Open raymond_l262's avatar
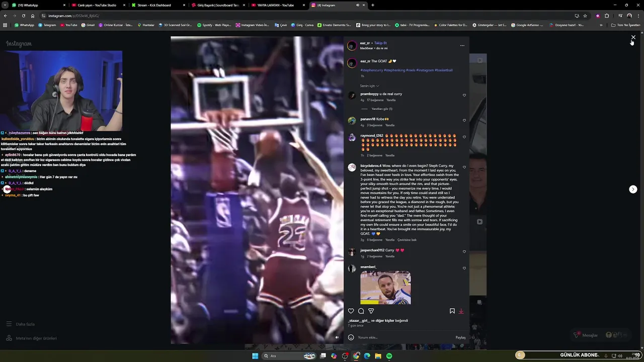 click(352, 137)
